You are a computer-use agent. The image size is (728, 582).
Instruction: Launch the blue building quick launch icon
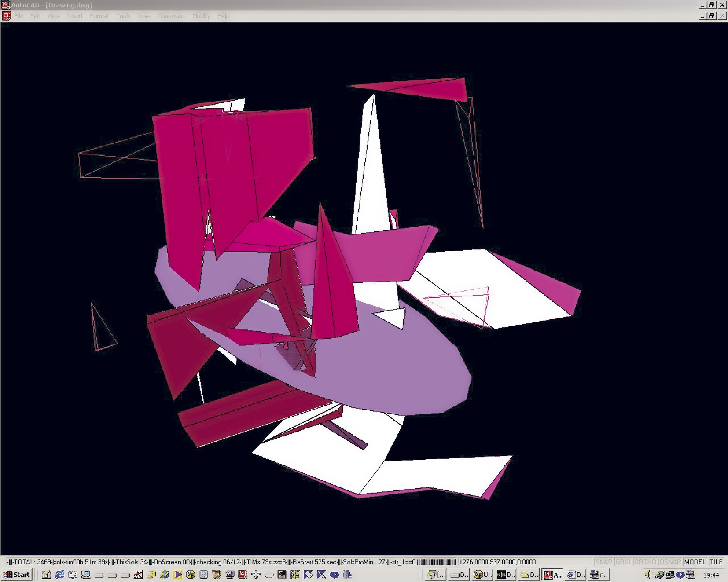(x=347, y=575)
